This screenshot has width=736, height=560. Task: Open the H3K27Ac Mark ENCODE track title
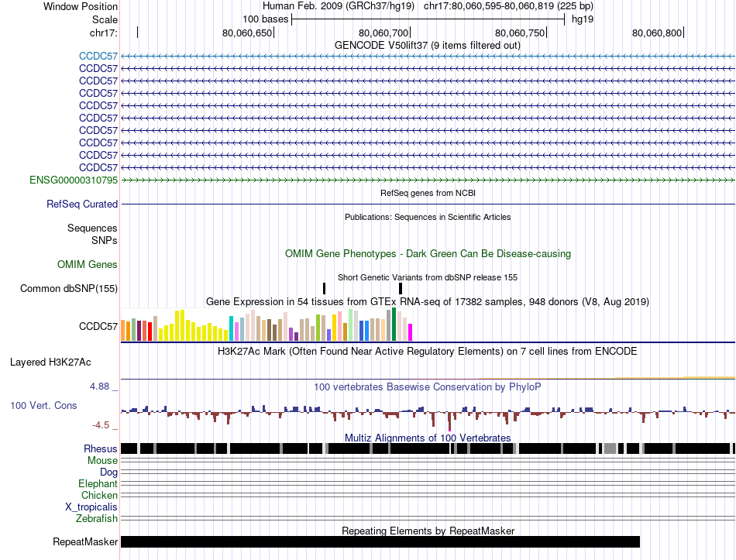coord(427,352)
